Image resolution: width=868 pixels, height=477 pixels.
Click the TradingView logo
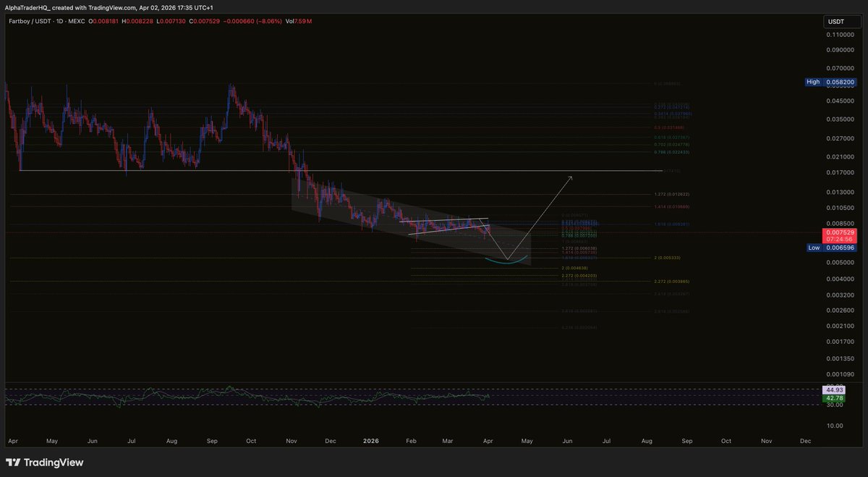(x=46, y=461)
